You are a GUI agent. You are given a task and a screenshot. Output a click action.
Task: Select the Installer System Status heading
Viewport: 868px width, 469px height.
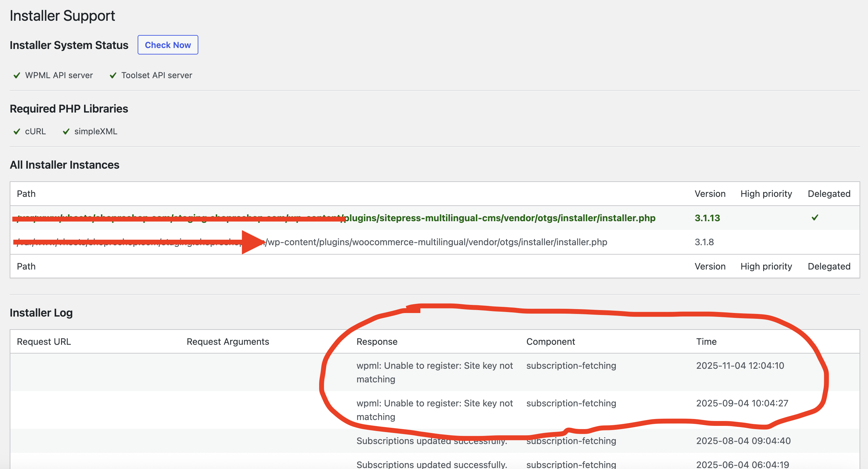click(x=69, y=45)
